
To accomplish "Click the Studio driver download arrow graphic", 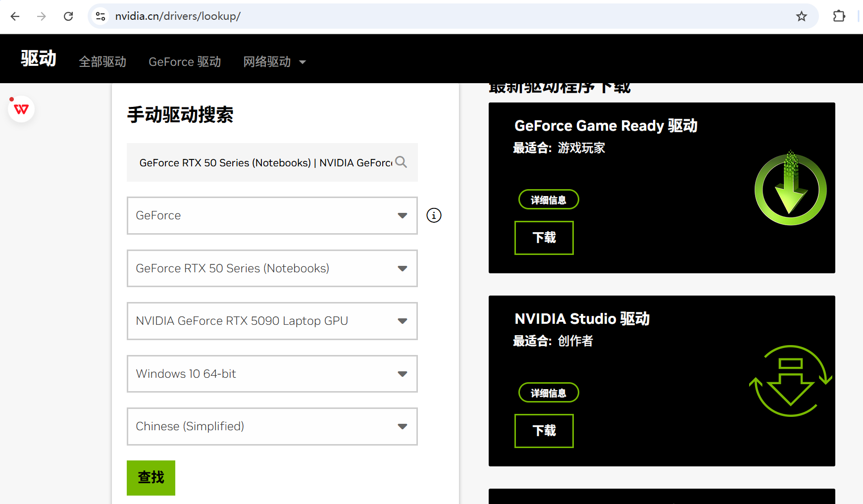I will [x=790, y=381].
